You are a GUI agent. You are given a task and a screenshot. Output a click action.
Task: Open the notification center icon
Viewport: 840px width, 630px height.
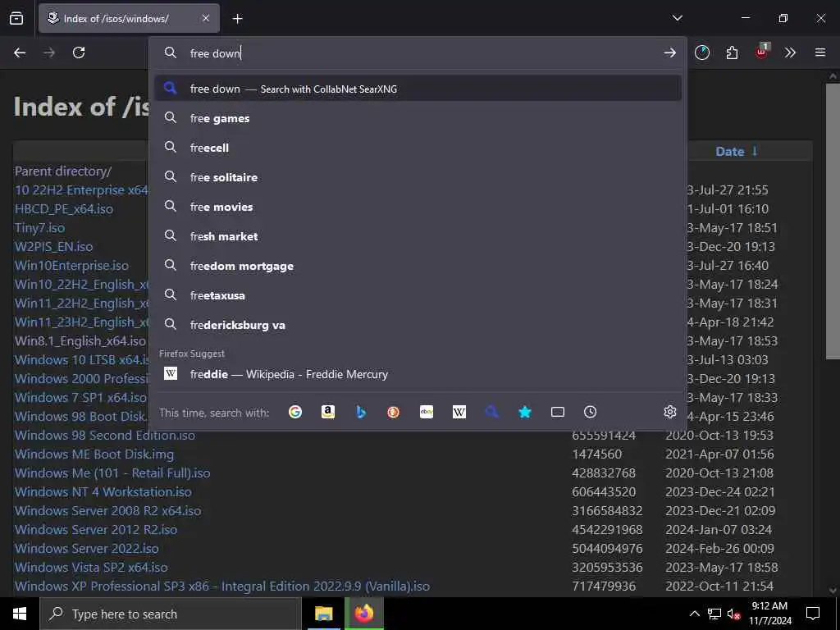coord(813,614)
